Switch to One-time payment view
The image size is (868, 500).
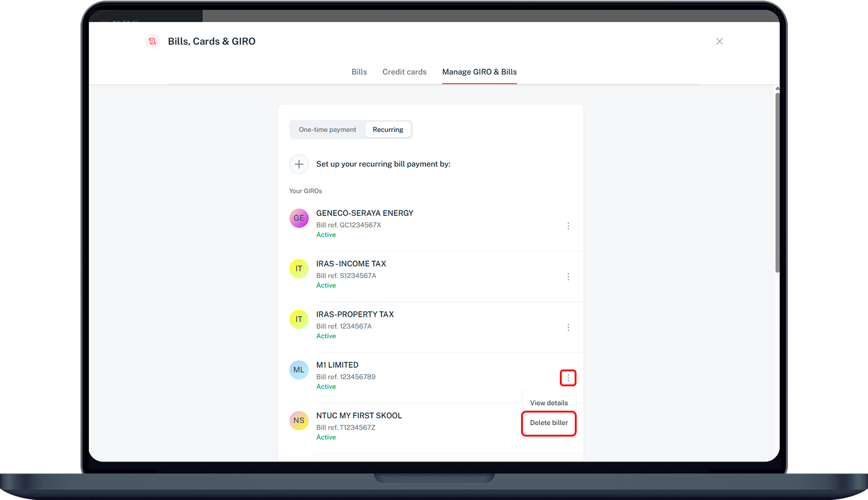tap(327, 130)
